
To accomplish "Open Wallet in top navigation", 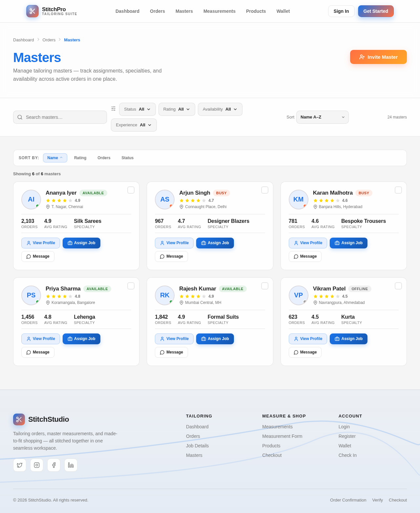I will point(283,11).
